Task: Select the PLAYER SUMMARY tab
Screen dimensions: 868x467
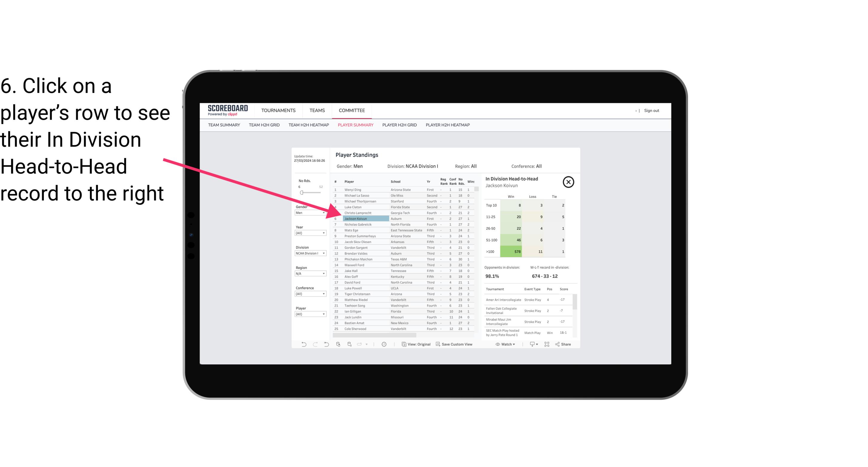Action: [x=355, y=125]
